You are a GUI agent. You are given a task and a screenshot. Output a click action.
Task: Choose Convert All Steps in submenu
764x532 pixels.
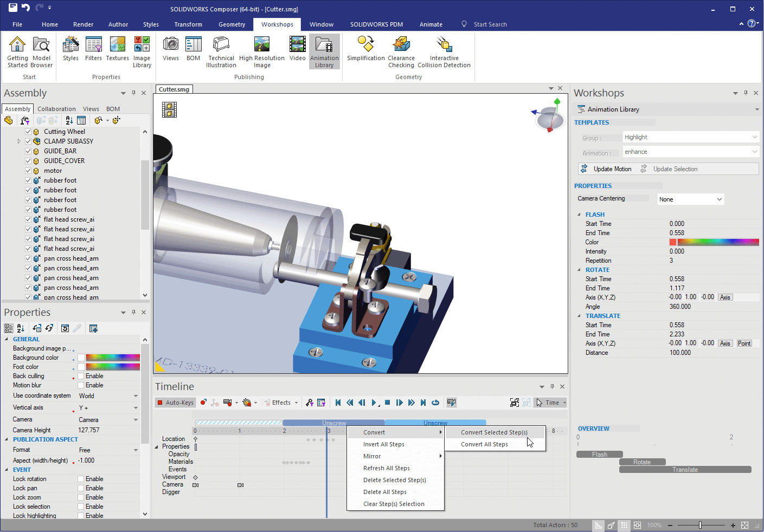pos(484,444)
